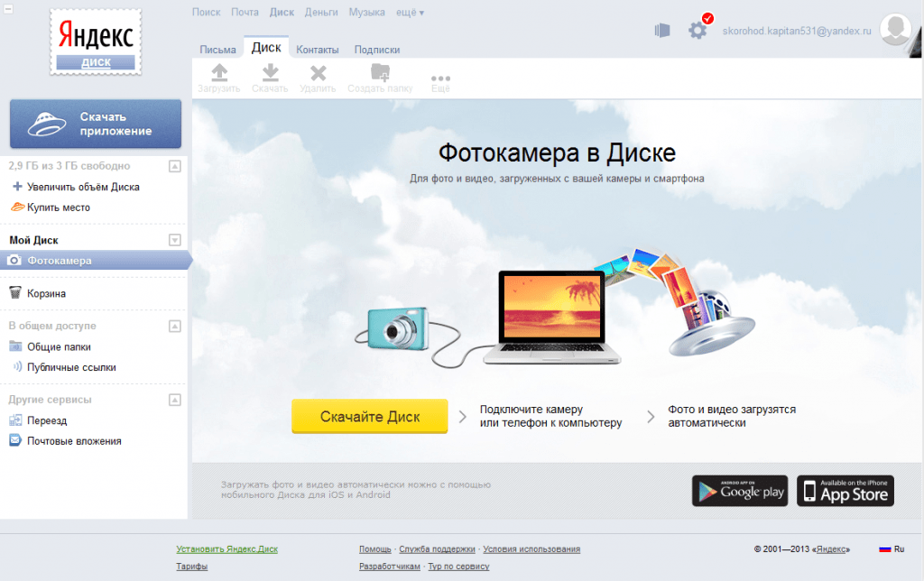Click the Yandex Disk logo
The height and width of the screenshot is (581, 924).
coord(96,42)
